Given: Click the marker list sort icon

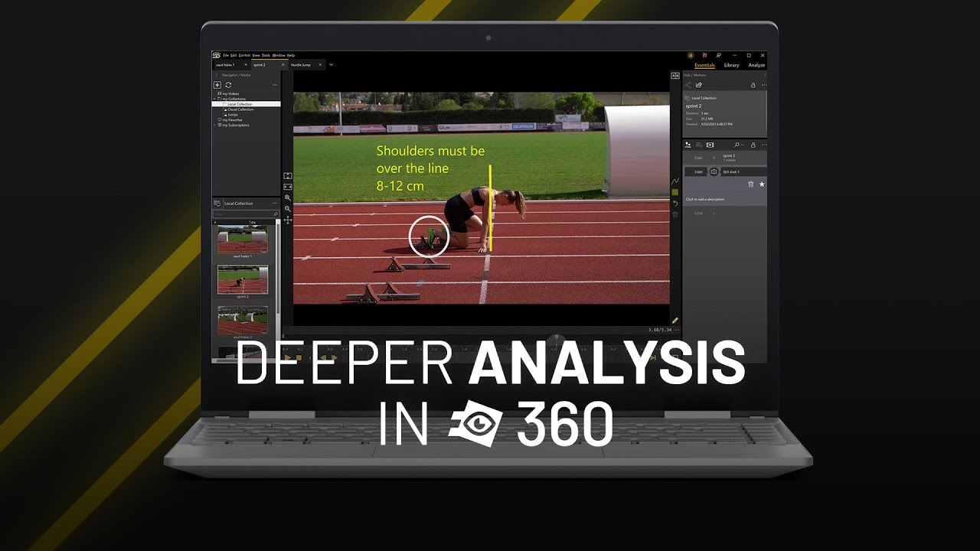Looking at the screenshot, I should [x=699, y=145].
